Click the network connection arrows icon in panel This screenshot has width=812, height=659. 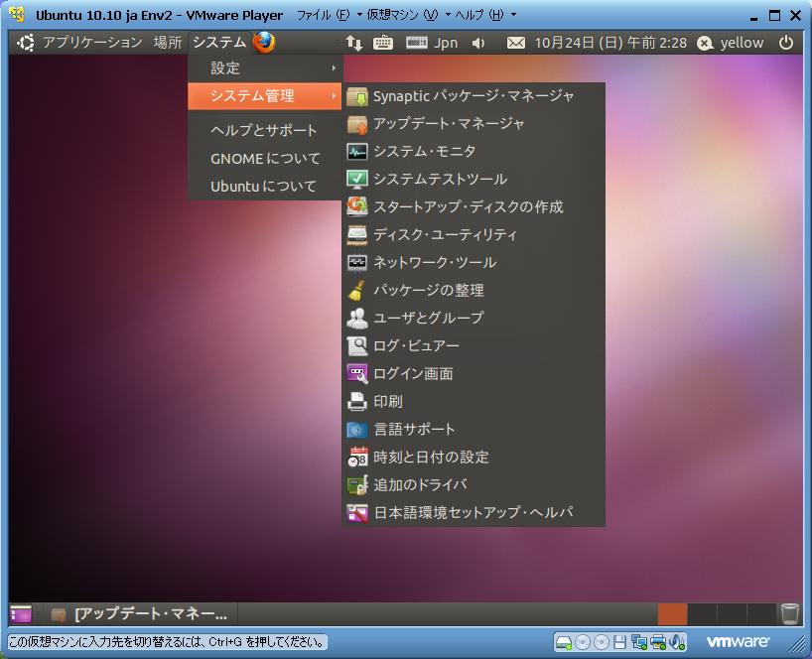coord(354,43)
